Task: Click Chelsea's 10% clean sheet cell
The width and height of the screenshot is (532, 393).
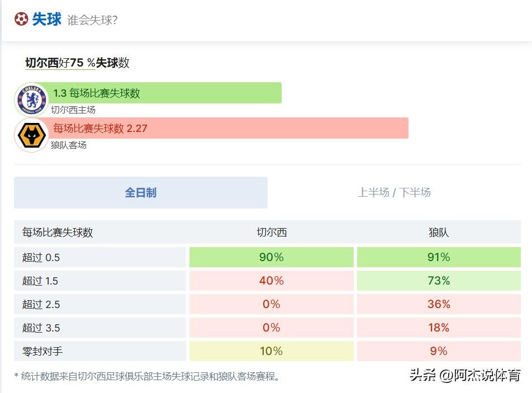Action: tap(272, 351)
